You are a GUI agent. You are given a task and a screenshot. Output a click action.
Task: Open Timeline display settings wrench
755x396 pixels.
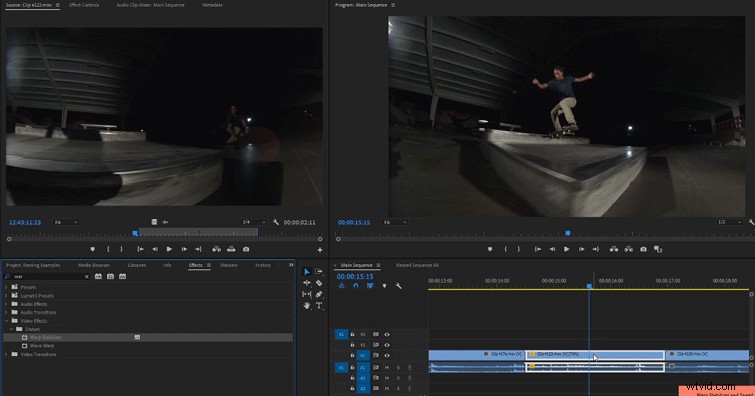pyautogui.click(x=398, y=286)
